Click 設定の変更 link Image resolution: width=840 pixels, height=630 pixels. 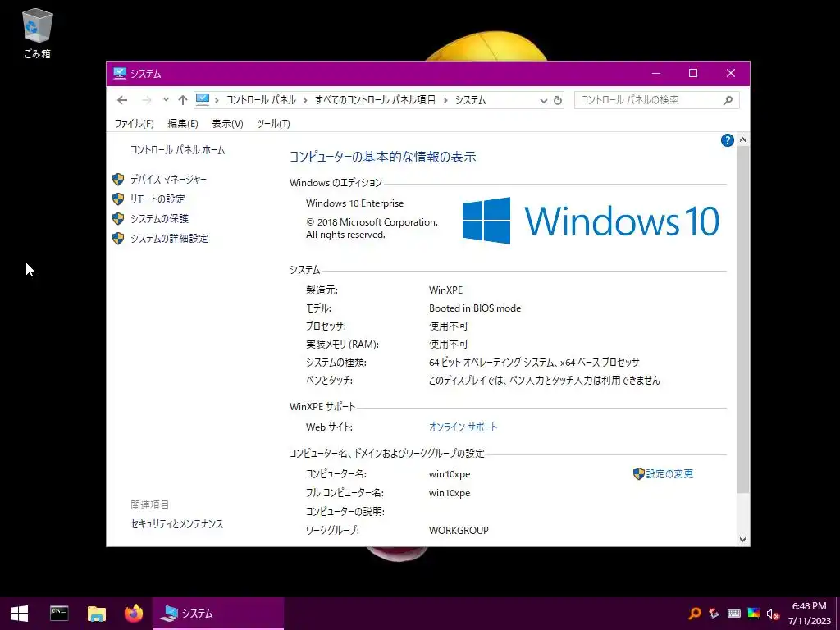[669, 473]
